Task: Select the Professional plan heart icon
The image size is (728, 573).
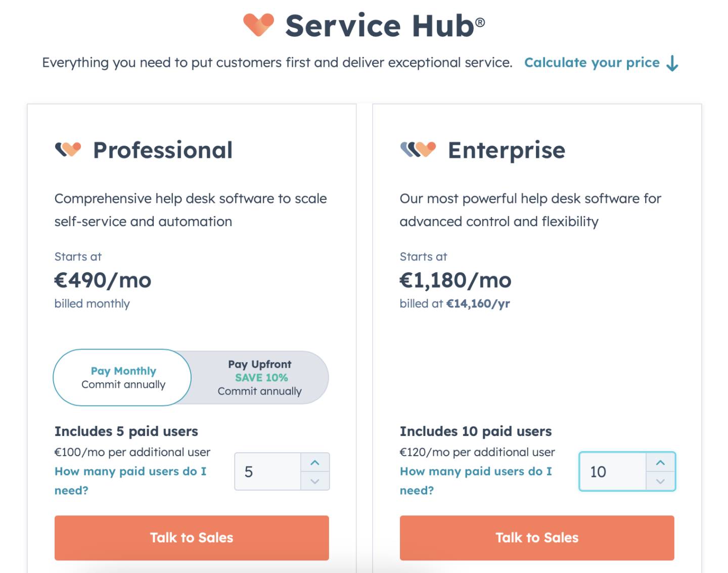Action: pyautogui.click(x=68, y=149)
